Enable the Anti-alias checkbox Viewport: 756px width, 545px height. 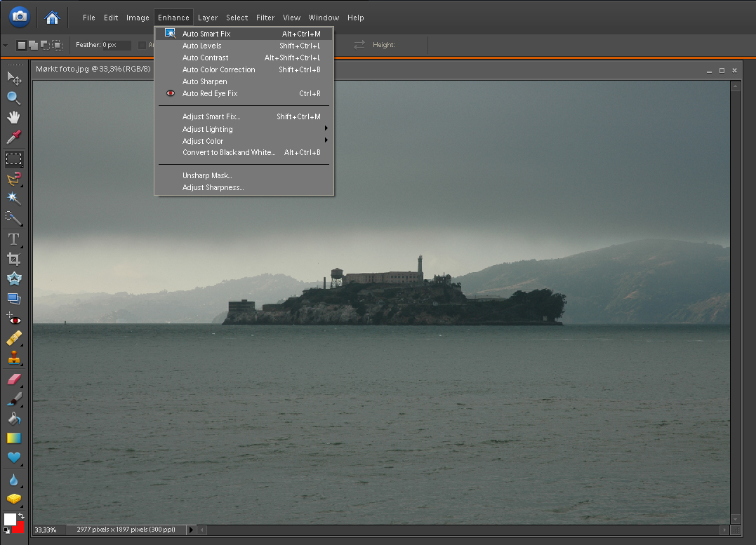click(x=142, y=45)
